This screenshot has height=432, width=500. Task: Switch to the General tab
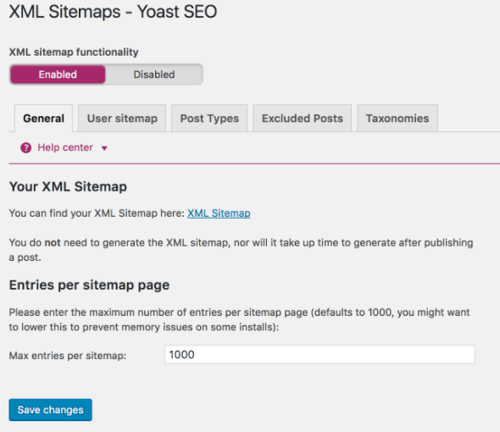44,118
